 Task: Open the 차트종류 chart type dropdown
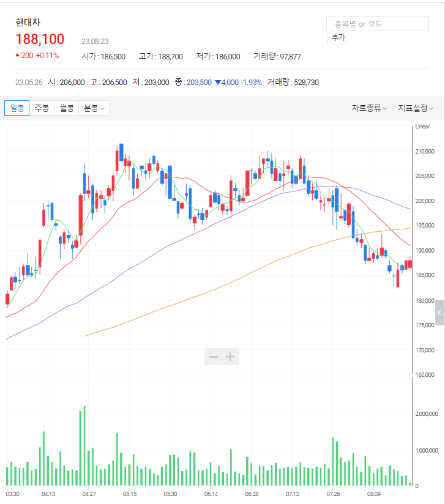(x=369, y=108)
